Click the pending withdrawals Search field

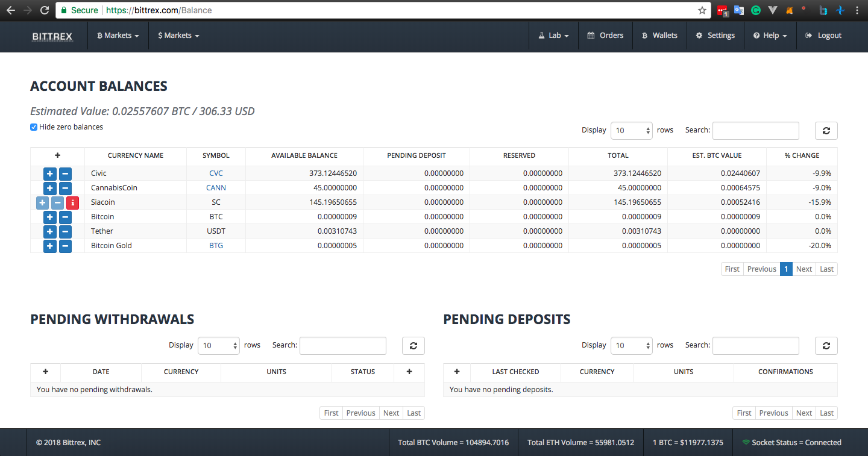pyautogui.click(x=343, y=345)
